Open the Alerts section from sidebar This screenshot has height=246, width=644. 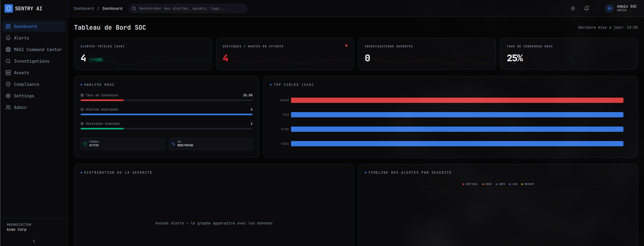point(22,38)
